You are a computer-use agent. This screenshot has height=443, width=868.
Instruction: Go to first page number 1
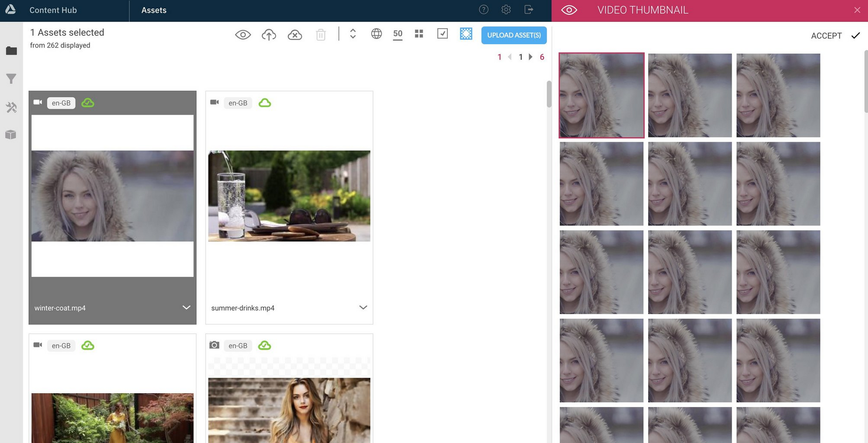[499, 57]
